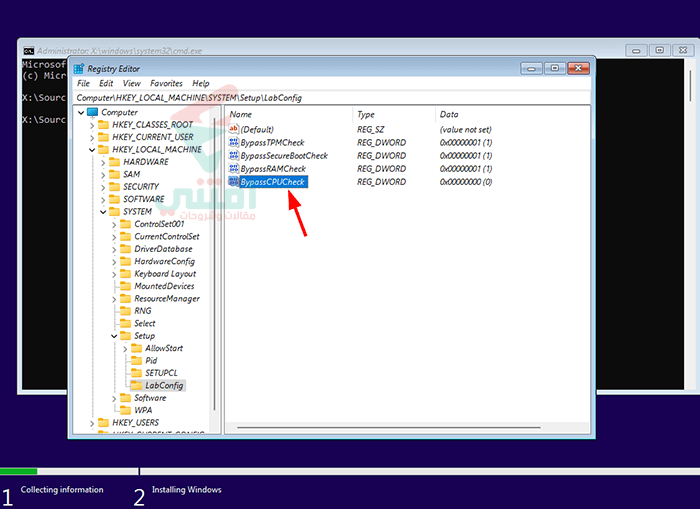Screen dimensions: 700x509
Task: Click the BypassTPMCheck DWORD icon
Action: (233, 142)
